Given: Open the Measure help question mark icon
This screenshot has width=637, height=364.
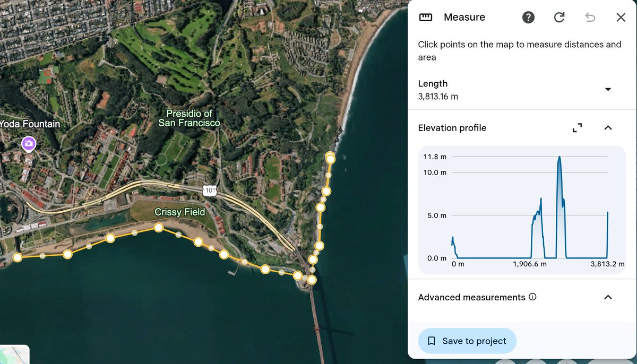Looking at the screenshot, I should click(528, 18).
